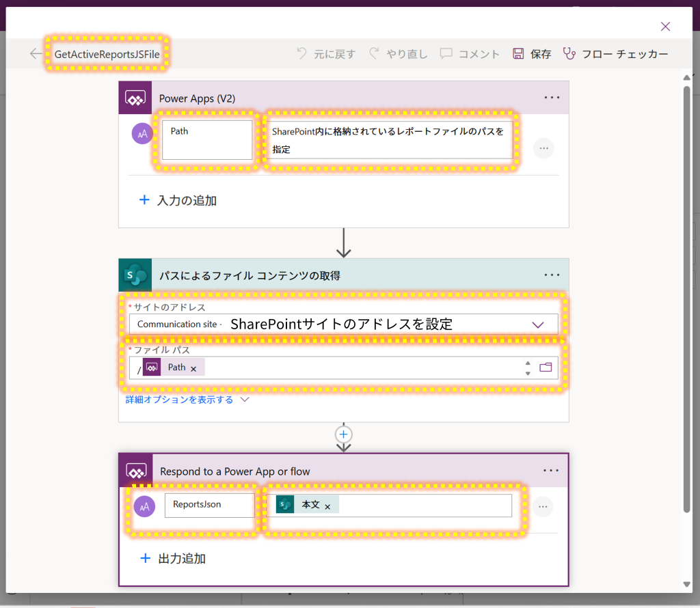
Task: Click the text-type icon beside ReportsJson
Action: coord(144,507)
